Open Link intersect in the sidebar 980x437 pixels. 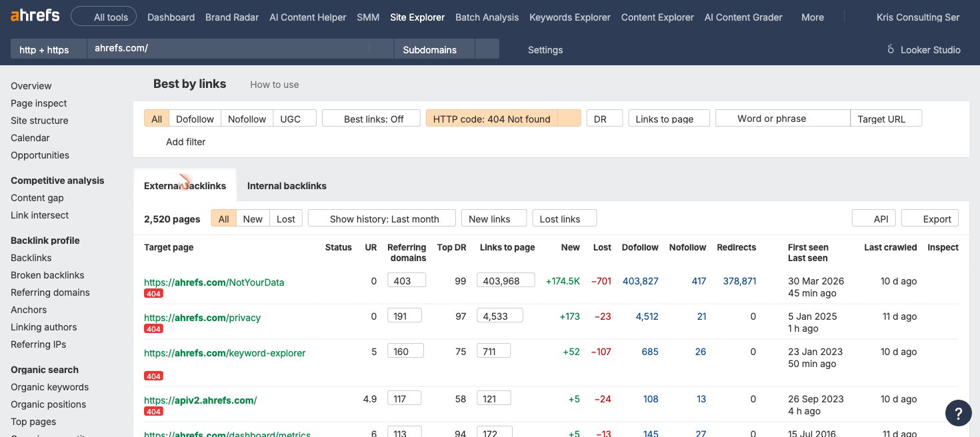pyautogui.click(x=39, y=215)
